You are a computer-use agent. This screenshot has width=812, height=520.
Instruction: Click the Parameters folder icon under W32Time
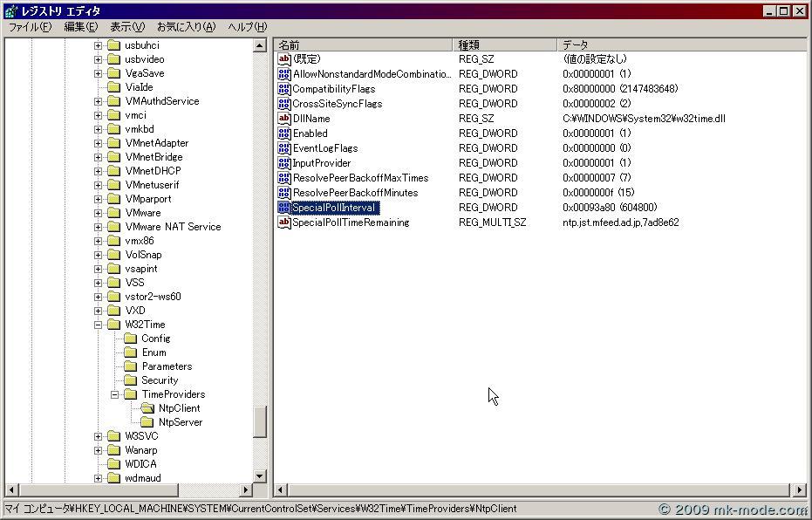click(130, 366)
